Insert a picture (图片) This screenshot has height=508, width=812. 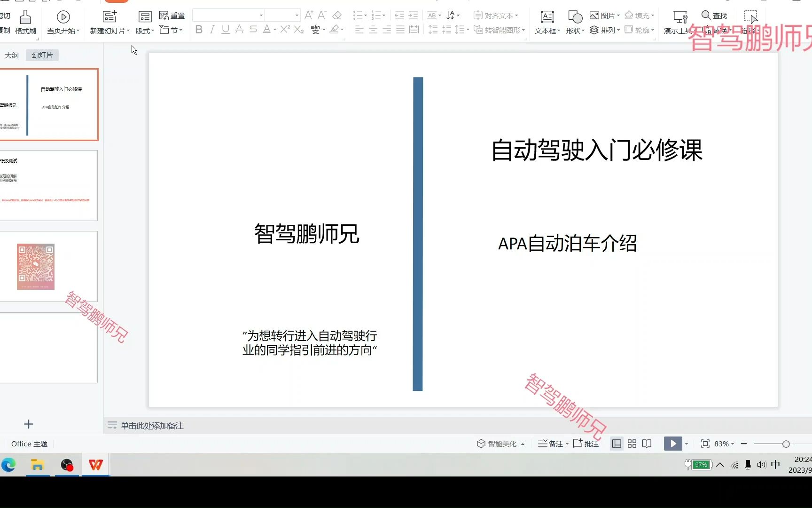coord(604,16)
